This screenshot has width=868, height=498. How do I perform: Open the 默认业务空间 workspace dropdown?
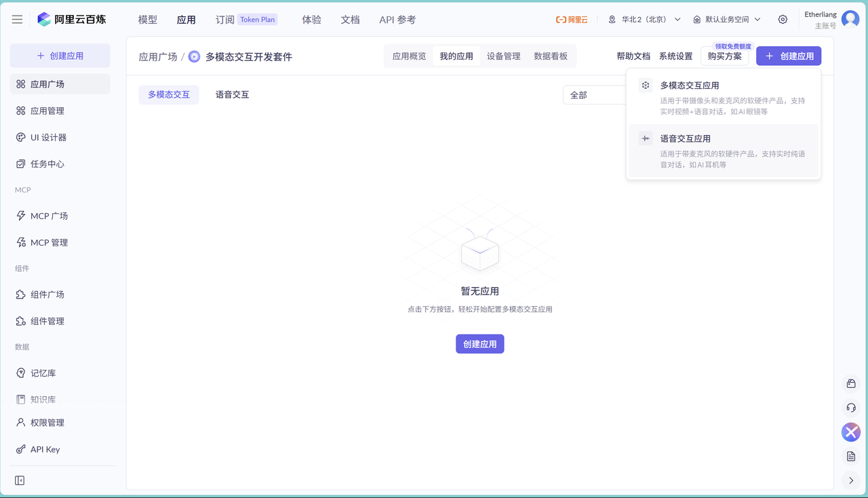727,20
